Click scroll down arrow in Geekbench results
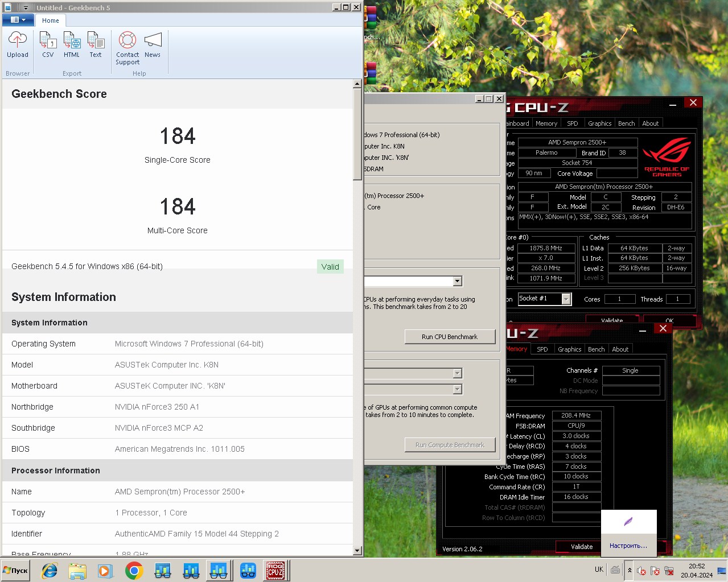728x582 pixels. [357, 551]
